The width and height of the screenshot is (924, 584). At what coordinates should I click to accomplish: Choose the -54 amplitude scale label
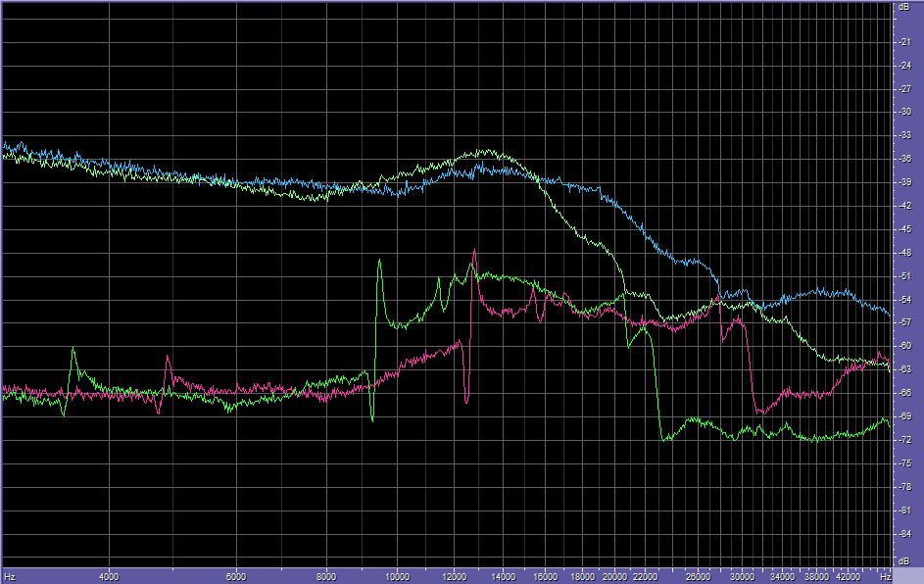(905, 300)
